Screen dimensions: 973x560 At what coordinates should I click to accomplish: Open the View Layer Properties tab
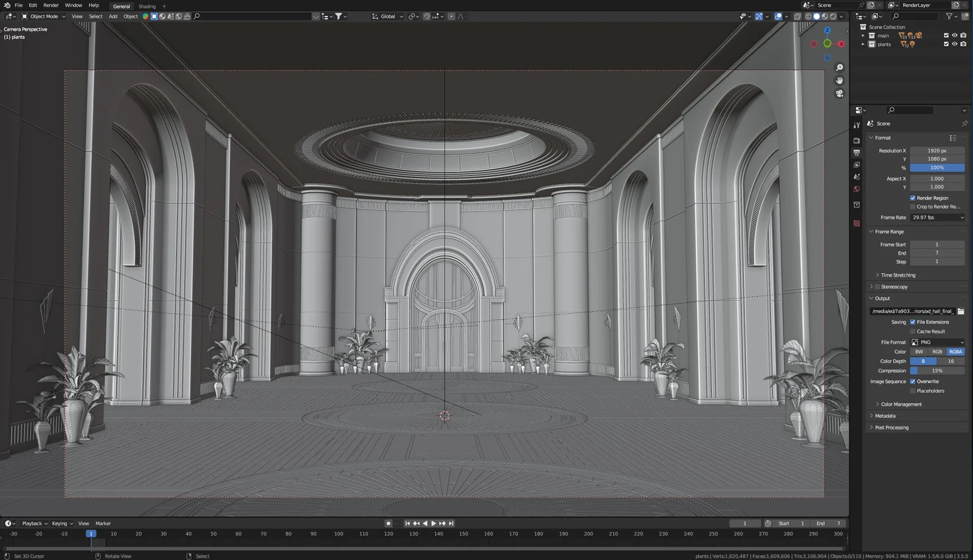coord(857,164)
